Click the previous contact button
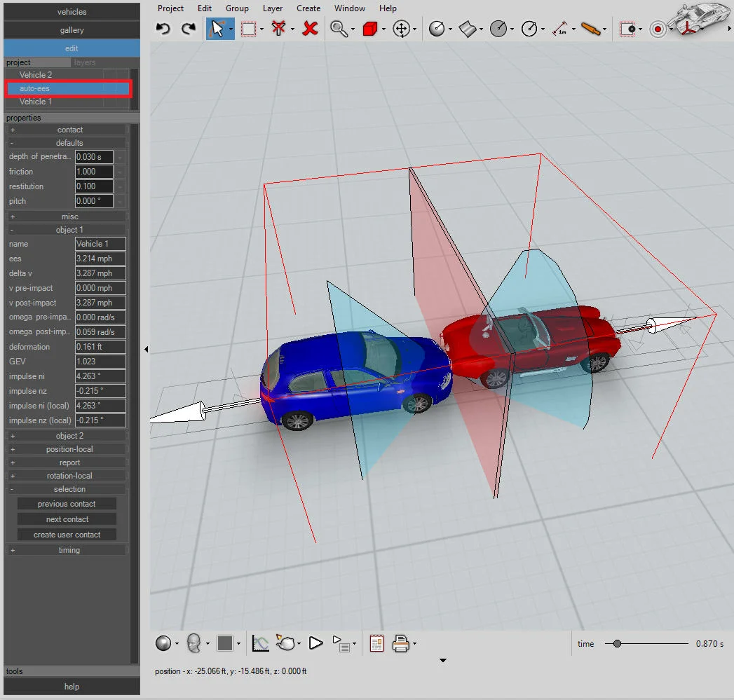 [67, 504]
